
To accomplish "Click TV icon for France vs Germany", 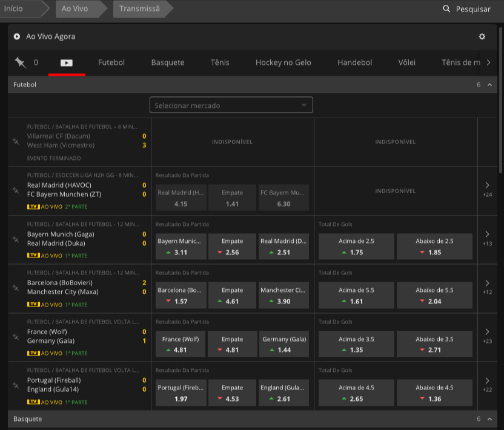I will [33, 353].
